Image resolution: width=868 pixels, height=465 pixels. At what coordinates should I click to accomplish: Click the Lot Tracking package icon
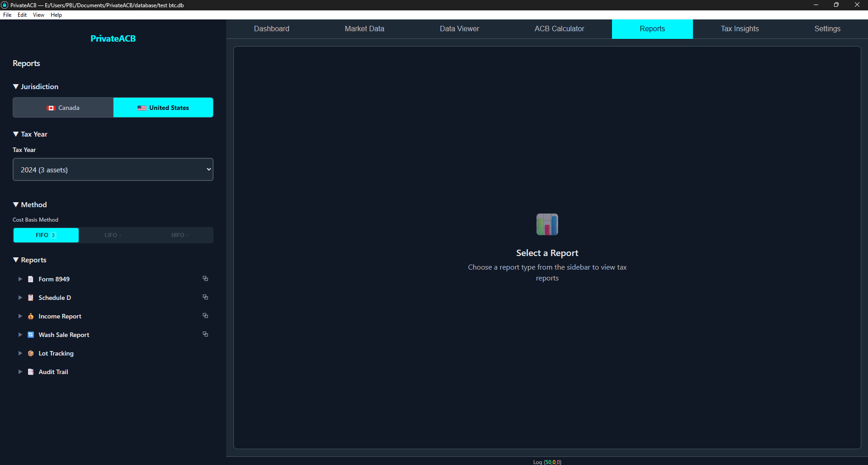click(31, 353)
